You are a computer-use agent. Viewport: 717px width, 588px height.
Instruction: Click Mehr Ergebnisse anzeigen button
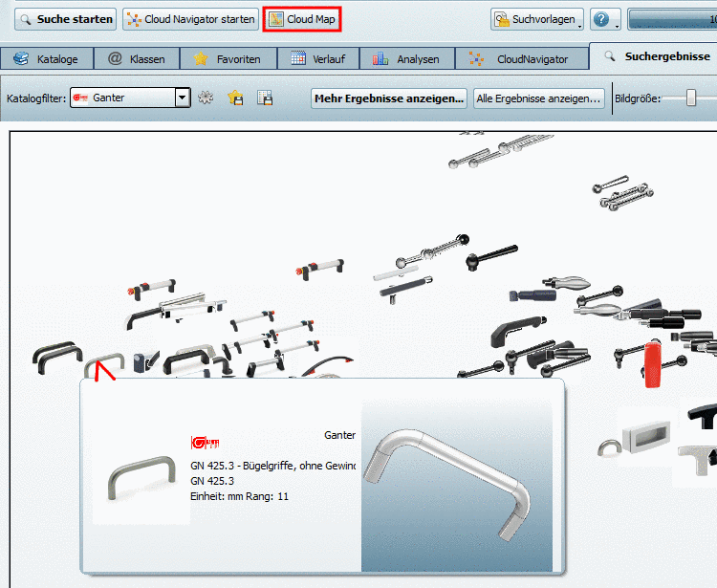click(x=389, y=98)
